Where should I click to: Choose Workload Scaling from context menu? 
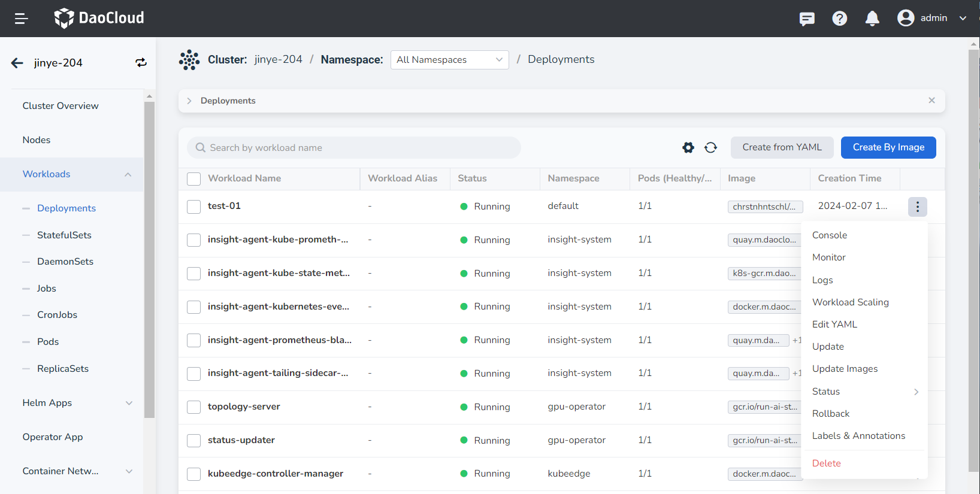point(850,302)
